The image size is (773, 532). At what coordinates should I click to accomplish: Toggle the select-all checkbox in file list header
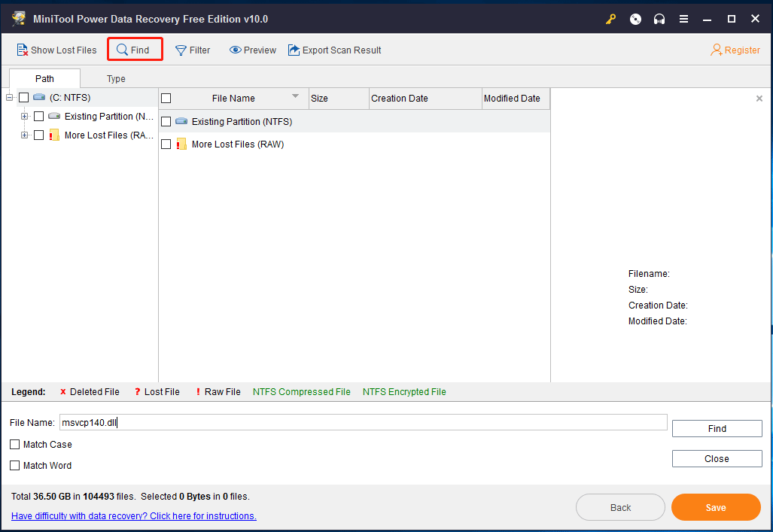[166, 98]
